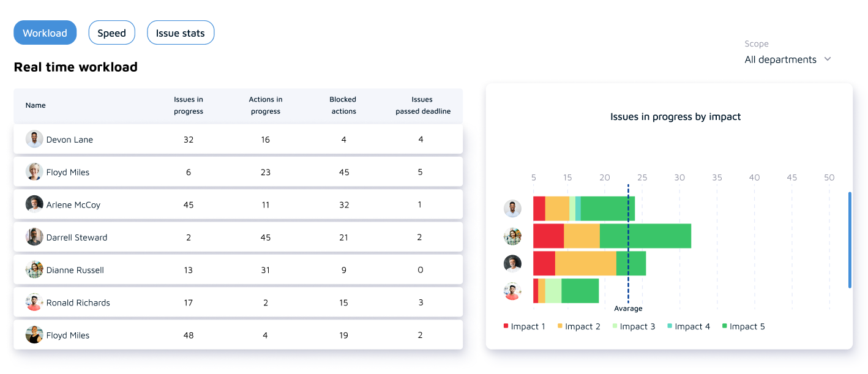This screenshot has height=374, width=868.
Task: Click the blue chart panel scrollbar
Action: pyautogui.click(x=850, y=239)
